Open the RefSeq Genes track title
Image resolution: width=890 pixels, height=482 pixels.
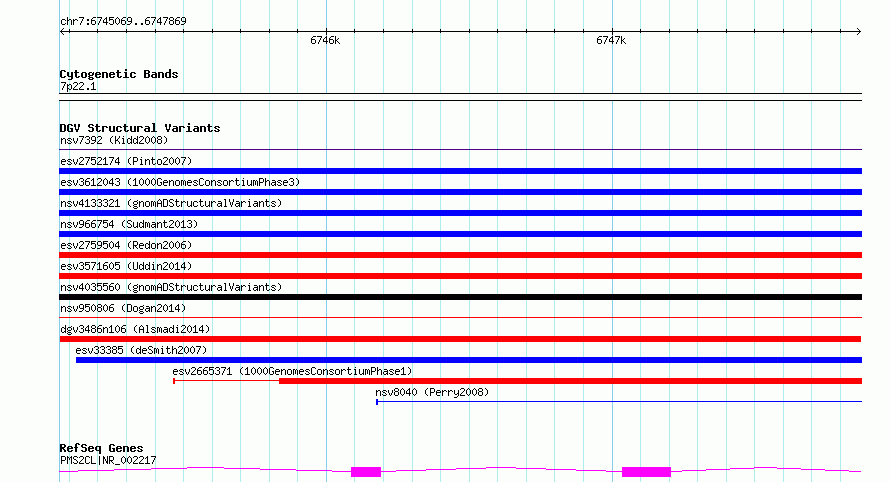101,448
